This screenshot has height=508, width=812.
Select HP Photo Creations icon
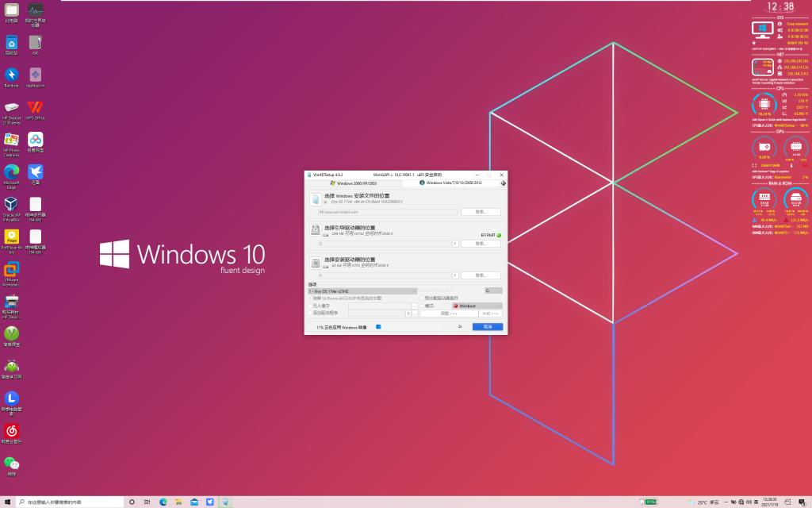11,144
